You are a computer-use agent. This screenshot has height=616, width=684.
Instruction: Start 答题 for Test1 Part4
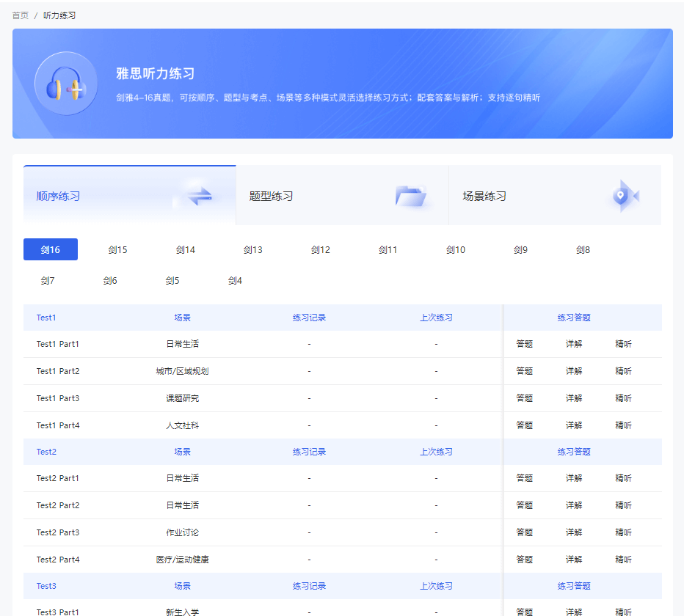pos(524,425)
